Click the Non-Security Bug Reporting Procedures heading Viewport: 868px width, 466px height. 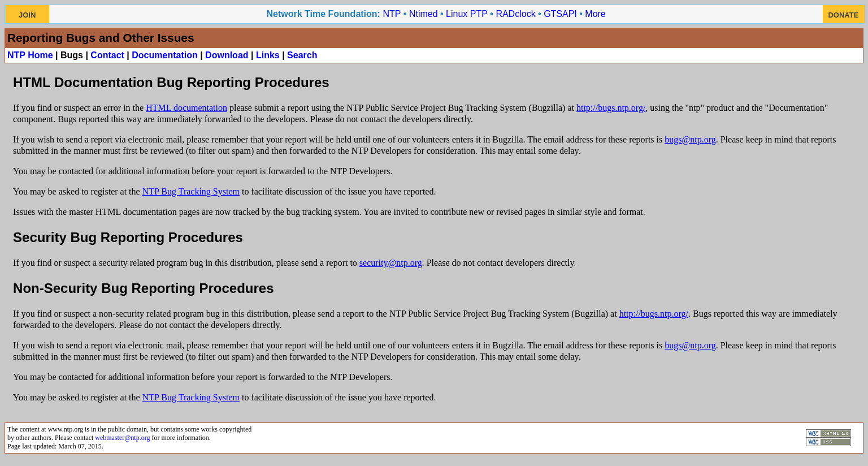click(x=143, y=288)
